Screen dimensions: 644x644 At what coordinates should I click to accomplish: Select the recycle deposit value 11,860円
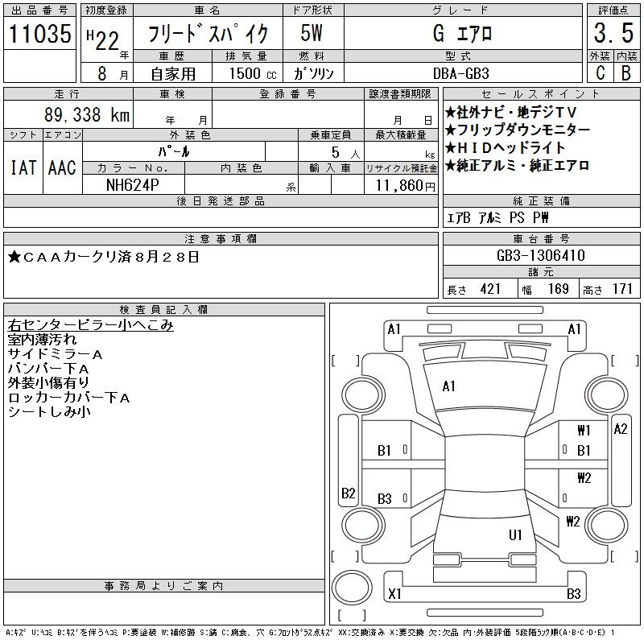[401, 185]
